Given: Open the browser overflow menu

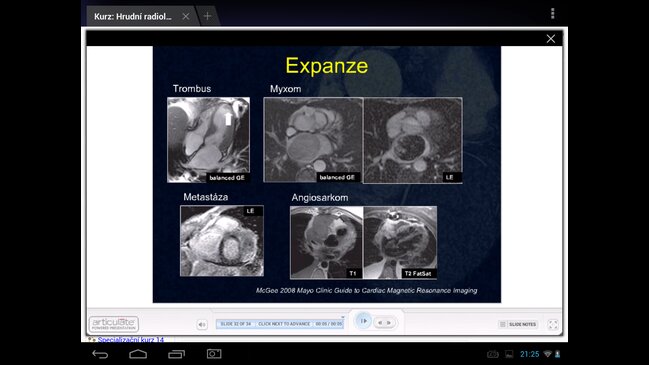Looking at the screenshot, I should click(553, 14).
